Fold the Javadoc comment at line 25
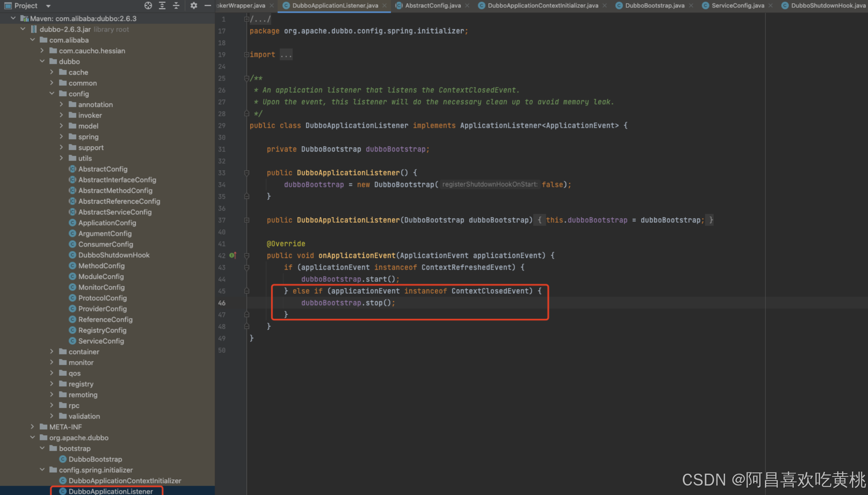Image resolution: width=868 pixels, height=495 pixels. click(247, 78)
